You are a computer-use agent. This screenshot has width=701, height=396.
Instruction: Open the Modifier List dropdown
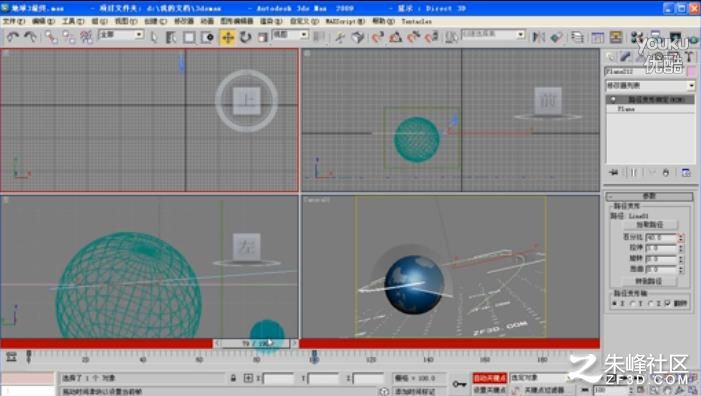click(650, 85)
